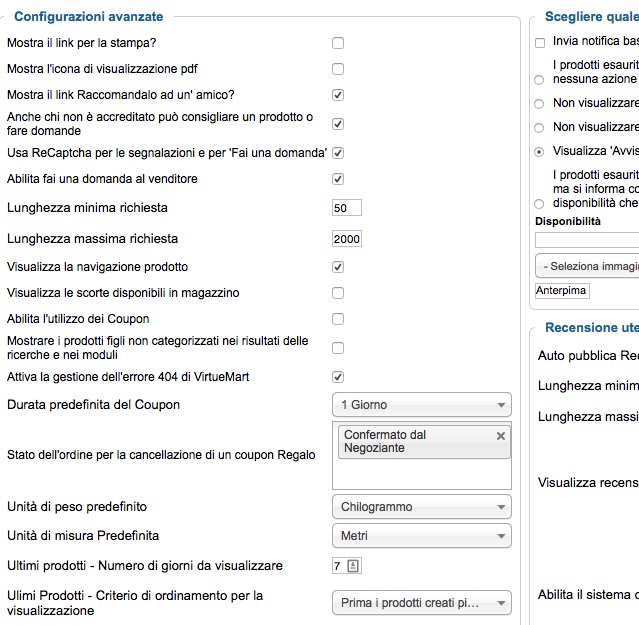Toggle 'Attiva la gestione dell'errore 404' checkbox
The width and height of the screenshot is (639, 625).
[338, 377]
